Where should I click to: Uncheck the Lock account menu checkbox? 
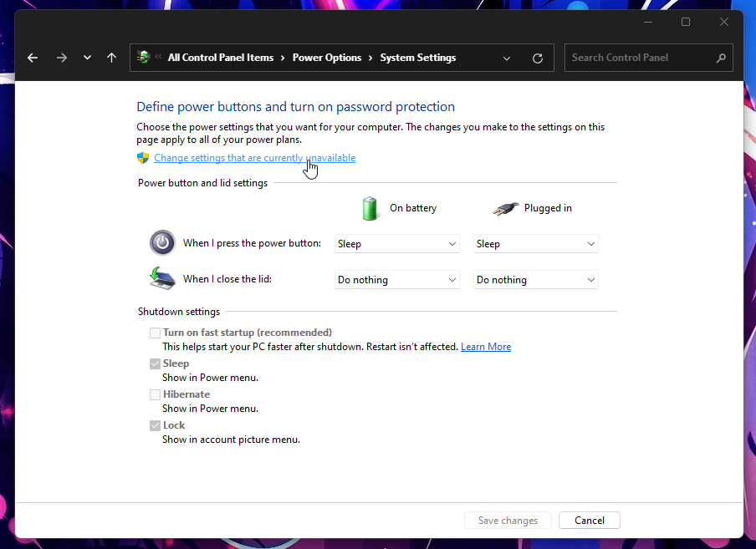[155, 425]
